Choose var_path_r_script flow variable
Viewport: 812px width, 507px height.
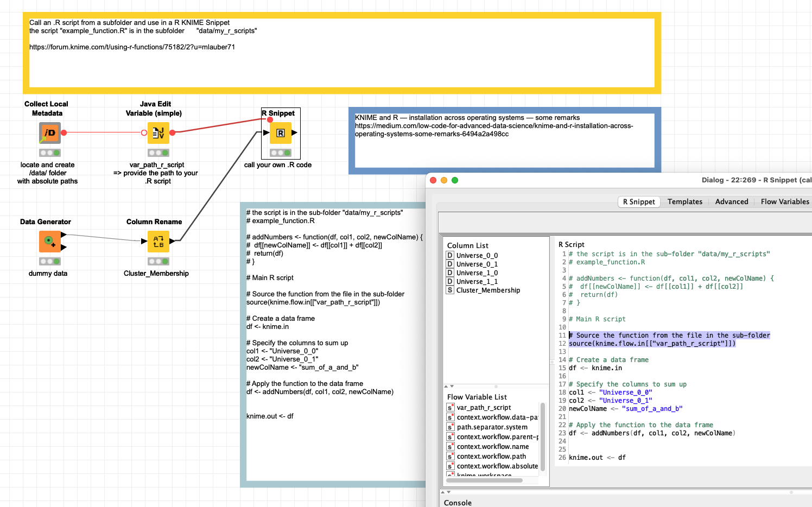pos(484,408)
